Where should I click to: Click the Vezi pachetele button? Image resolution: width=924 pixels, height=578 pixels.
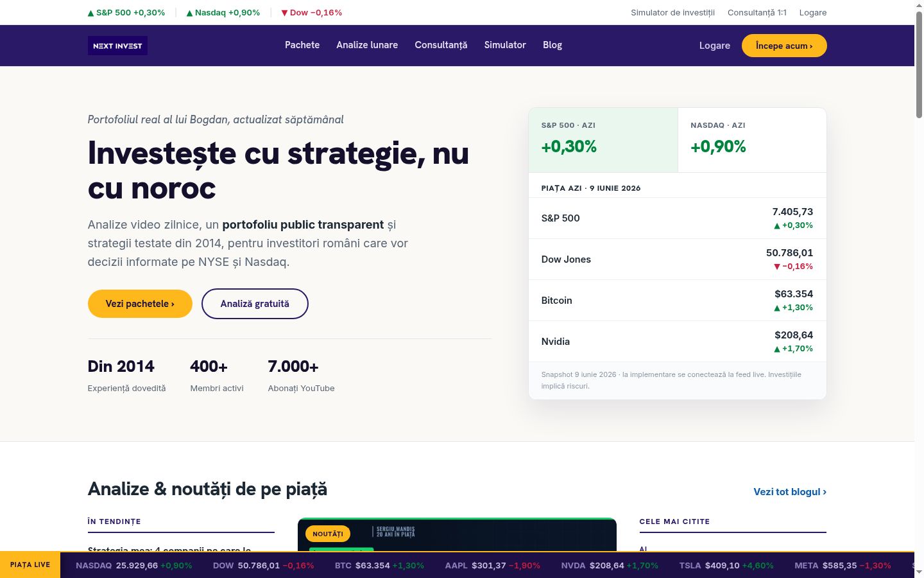pos(140,304)
